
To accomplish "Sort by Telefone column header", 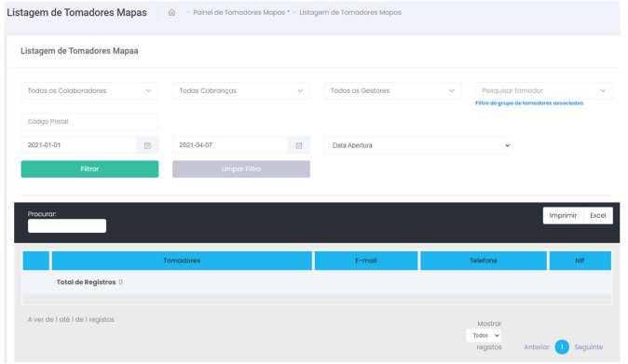I will point(484,261).
